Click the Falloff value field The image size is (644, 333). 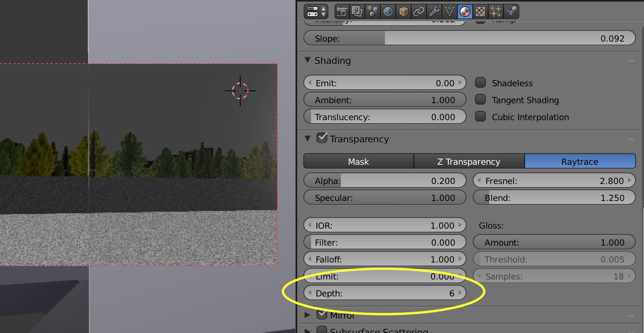385,259
